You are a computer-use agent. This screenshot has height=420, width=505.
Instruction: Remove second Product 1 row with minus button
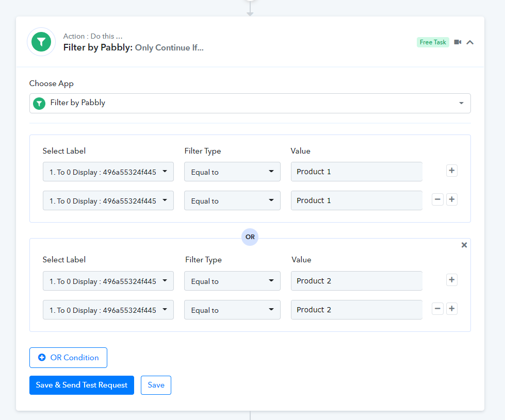coord(437,199)
